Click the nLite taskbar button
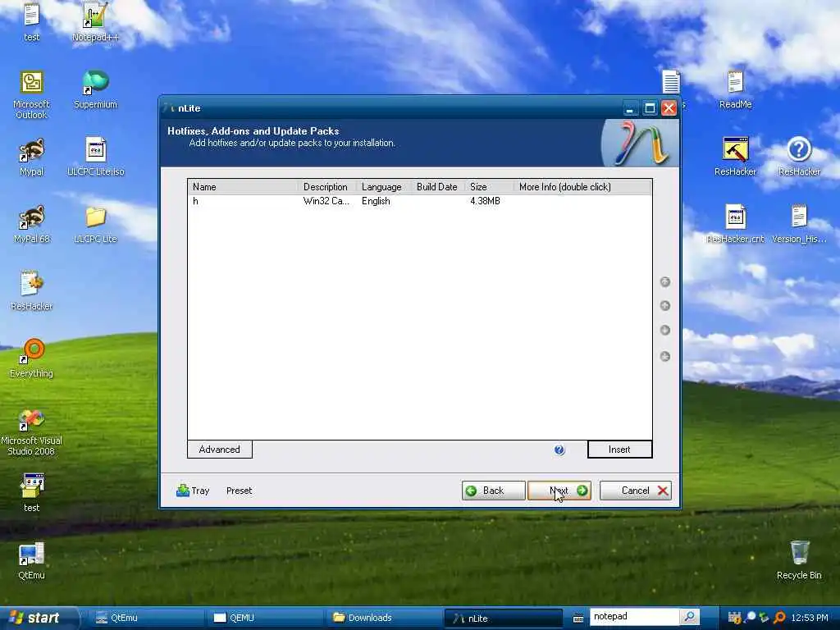Viewport: 840px width, 630px height. pos(503,618)
